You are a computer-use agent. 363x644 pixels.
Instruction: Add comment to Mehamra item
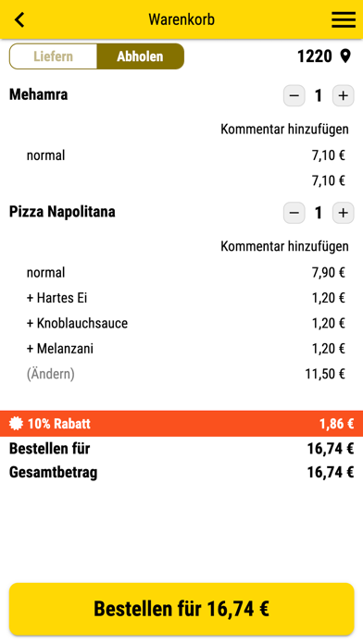(x=284, y=130)
